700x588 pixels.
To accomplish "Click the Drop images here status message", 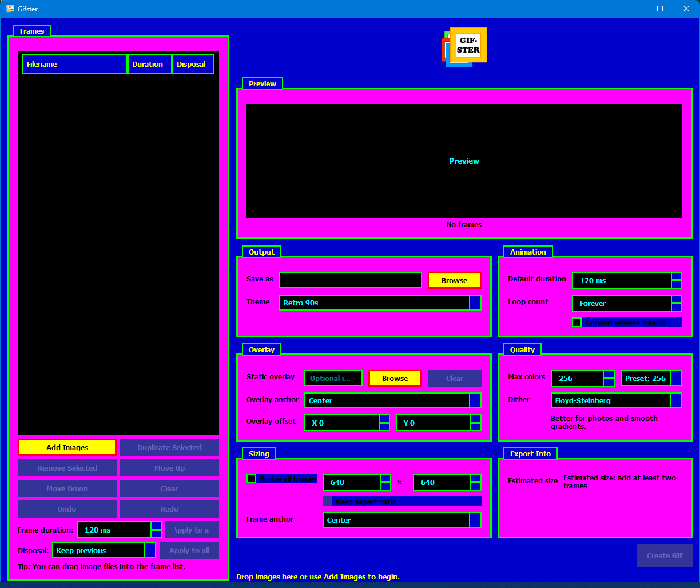I will 318,577.
